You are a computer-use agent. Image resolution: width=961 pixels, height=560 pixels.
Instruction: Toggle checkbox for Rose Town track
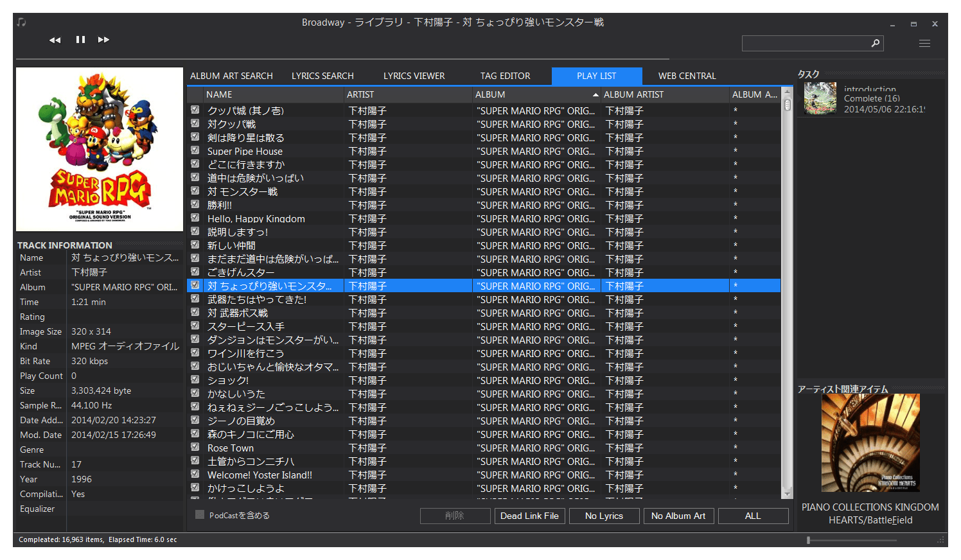[195, 447]
